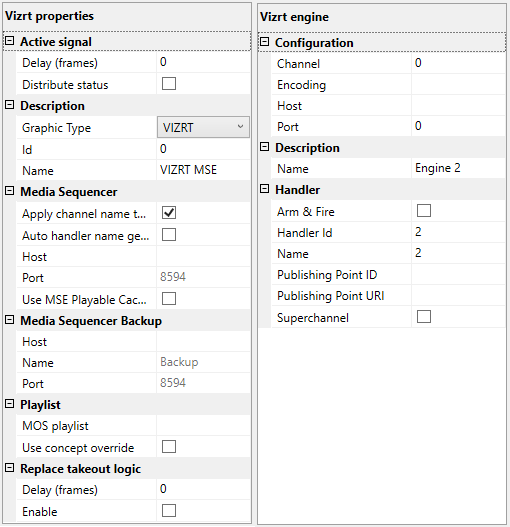Collapse the Active signal section
Image resolution: width=510 pixels, height=527 pixels.
click(x=9, y=41)
